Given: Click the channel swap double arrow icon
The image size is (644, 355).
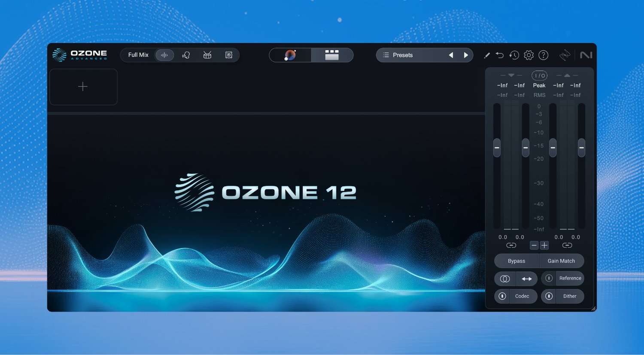Looking at the screenshot, I should pos(527,279).
